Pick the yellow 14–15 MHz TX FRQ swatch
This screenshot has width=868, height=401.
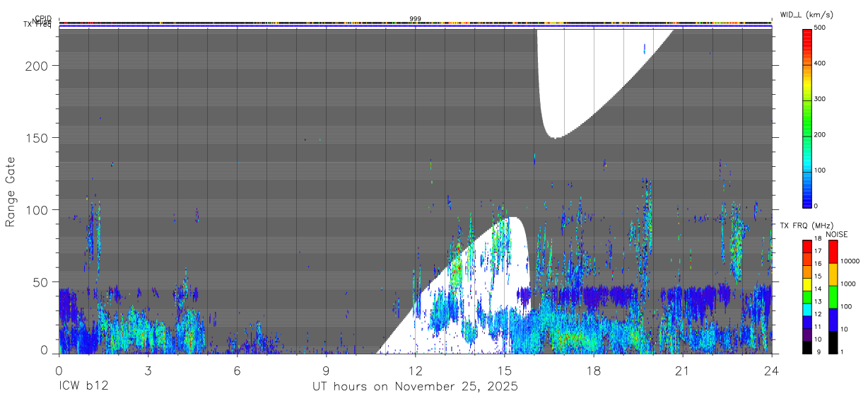(808, 283)
